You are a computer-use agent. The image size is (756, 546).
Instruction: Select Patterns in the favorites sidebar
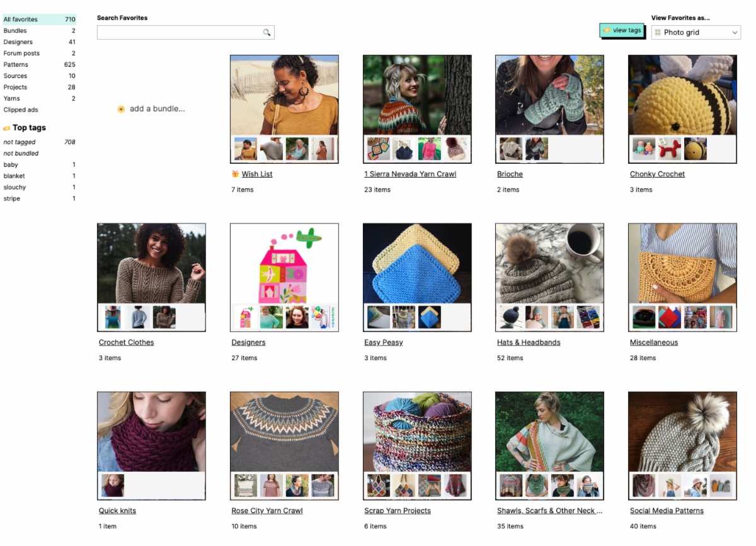(x=16, y=64)
